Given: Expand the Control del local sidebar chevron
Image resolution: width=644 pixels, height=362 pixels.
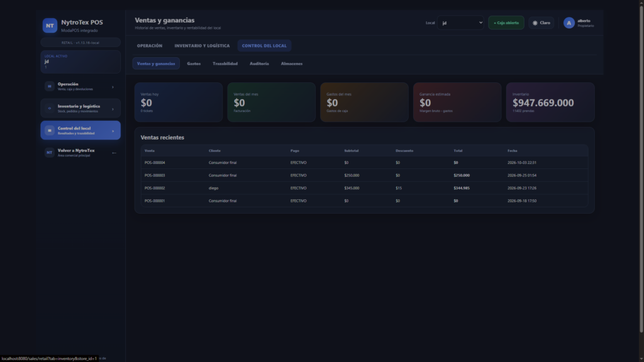Looking at the screenshot, I should point(113,131).
